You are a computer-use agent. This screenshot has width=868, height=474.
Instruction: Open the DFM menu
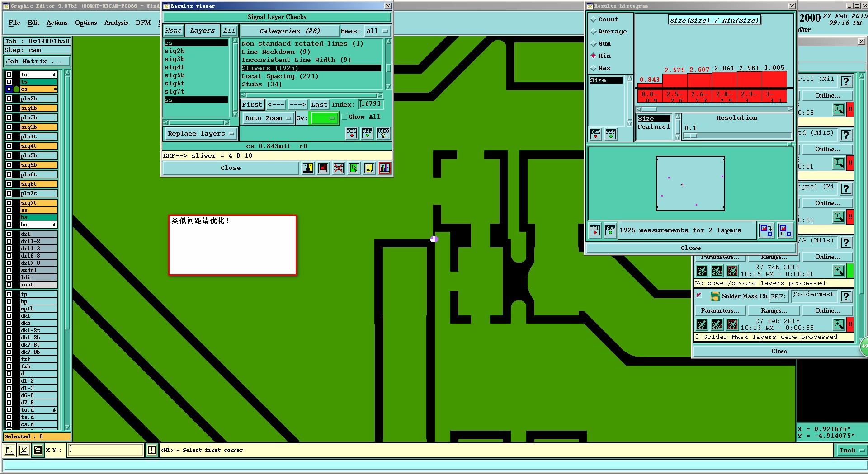[143, 23]
